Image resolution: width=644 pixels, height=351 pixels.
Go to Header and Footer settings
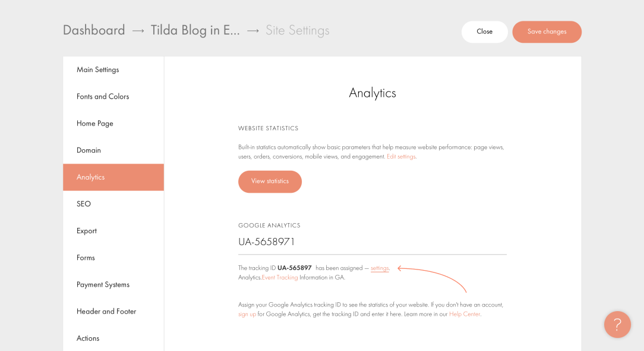(106, 311)
